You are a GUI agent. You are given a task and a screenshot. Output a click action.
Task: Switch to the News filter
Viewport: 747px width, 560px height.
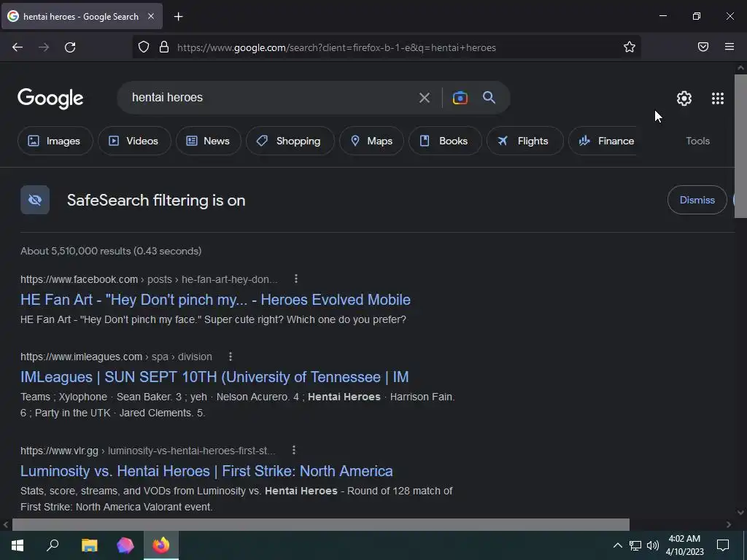(208, 141)
